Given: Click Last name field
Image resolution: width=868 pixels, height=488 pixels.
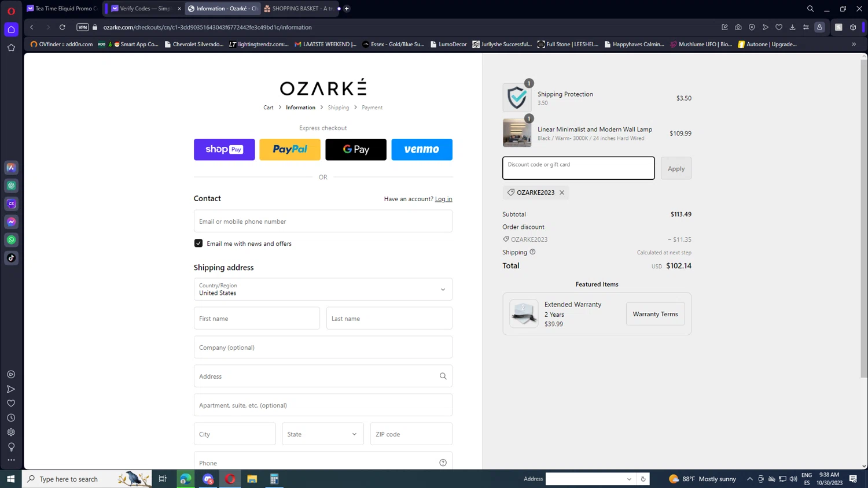Looking at the screenshot, I should pyautogui.click(x=389, y=318).
